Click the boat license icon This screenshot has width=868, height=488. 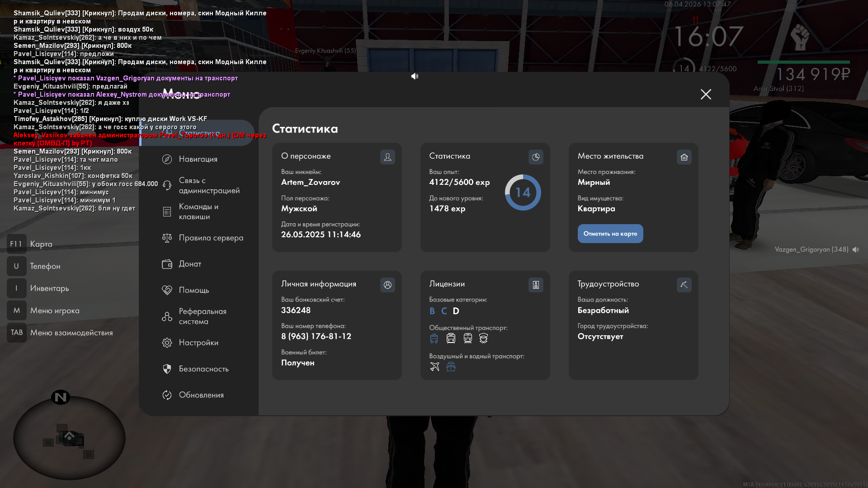451,366
